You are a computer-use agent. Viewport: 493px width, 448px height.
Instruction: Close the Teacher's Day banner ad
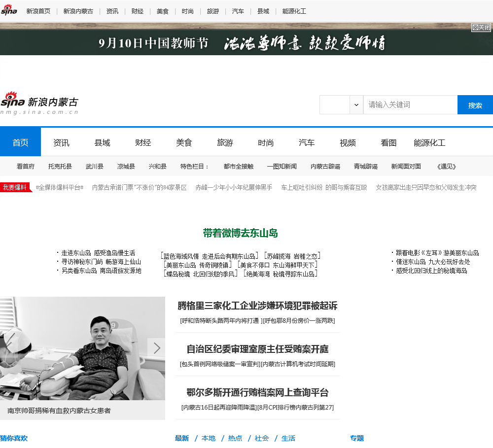(481, 27)
